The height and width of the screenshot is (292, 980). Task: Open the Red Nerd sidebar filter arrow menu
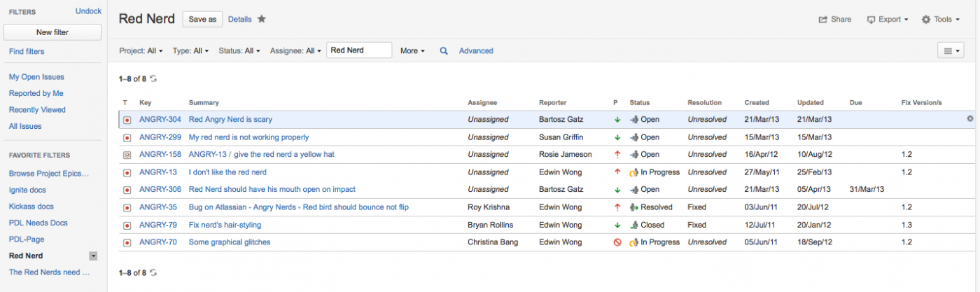[93, 256]
